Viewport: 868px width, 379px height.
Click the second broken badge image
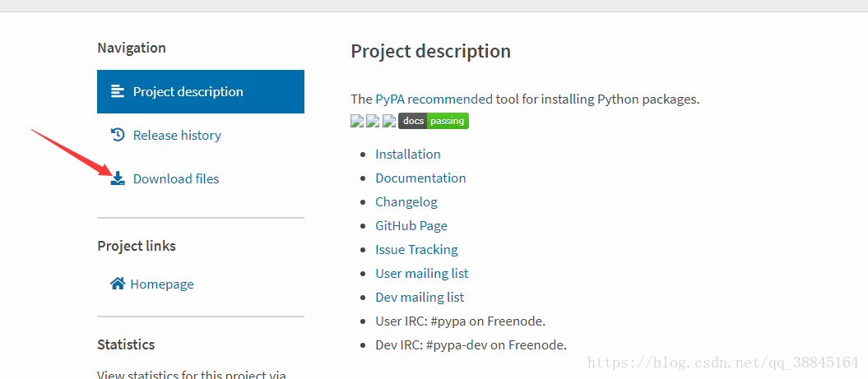click(x=373, y=121)
